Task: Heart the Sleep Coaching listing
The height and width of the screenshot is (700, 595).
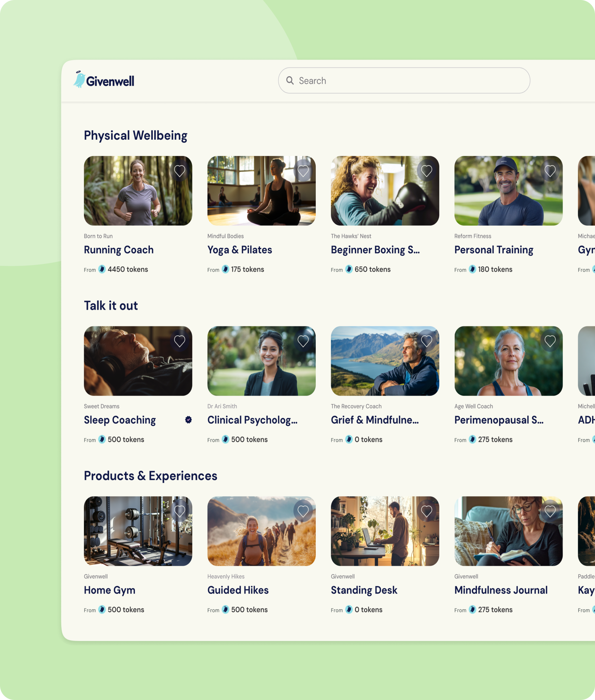Action: click(x=179, y=341)
